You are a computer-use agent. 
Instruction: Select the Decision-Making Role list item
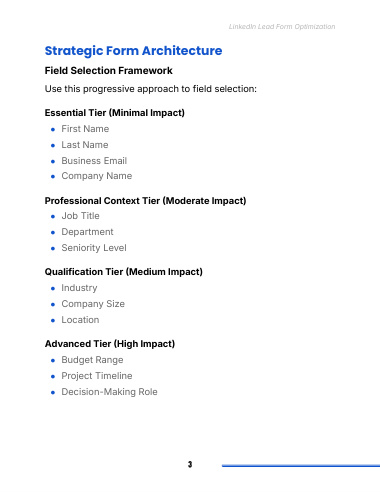pos(109,392)
